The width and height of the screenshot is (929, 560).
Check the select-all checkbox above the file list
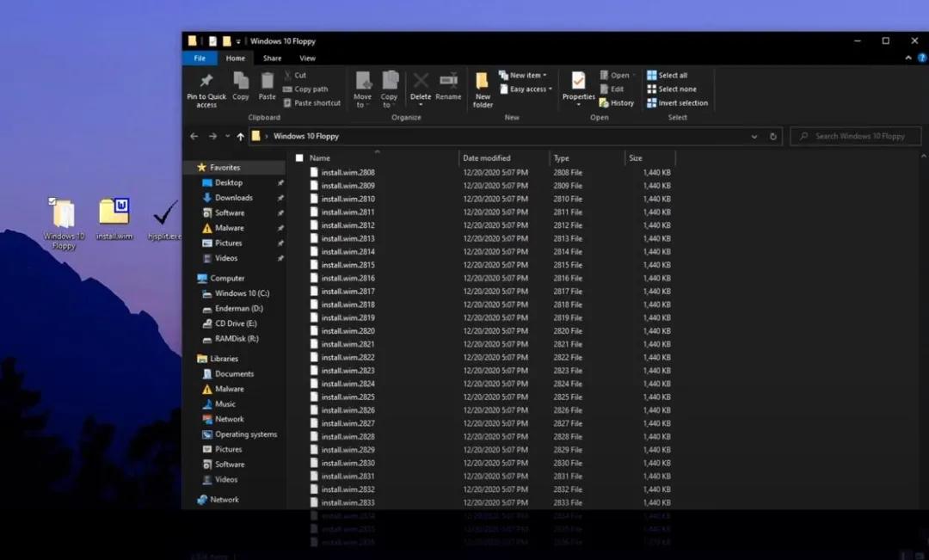(x=299, y=157)
